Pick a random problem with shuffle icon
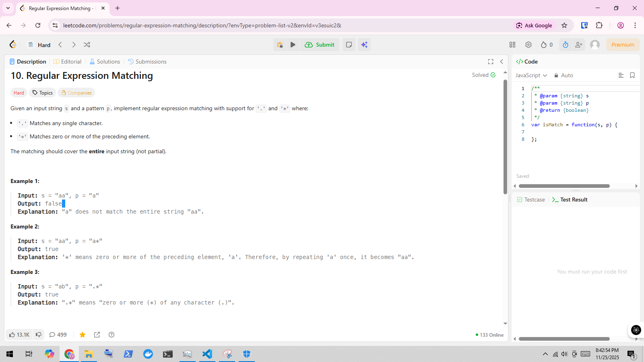Image resolution: width=644 pixels, height=362 pixels. [x=87, y=45]
